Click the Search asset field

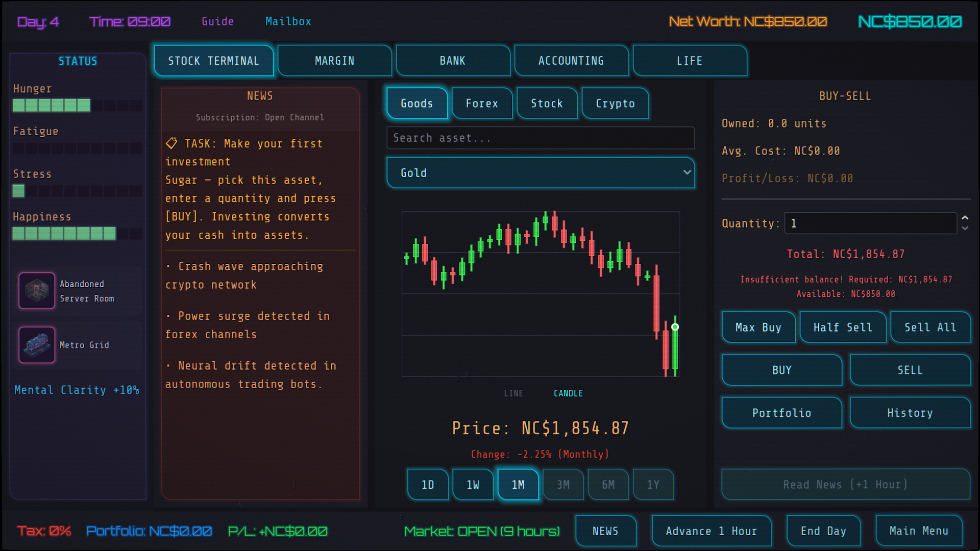point(541,138)
